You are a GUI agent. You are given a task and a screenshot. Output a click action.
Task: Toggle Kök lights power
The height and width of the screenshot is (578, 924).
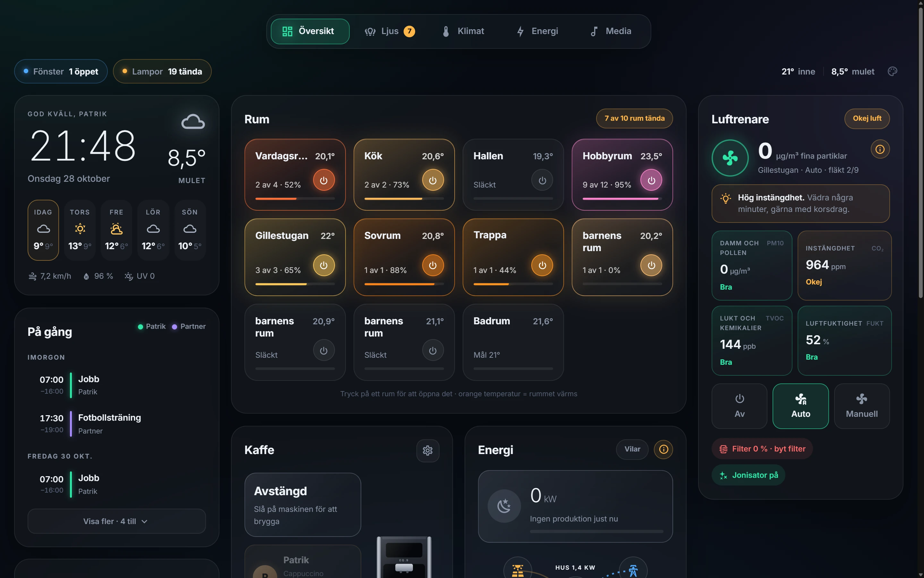[432, 180]
